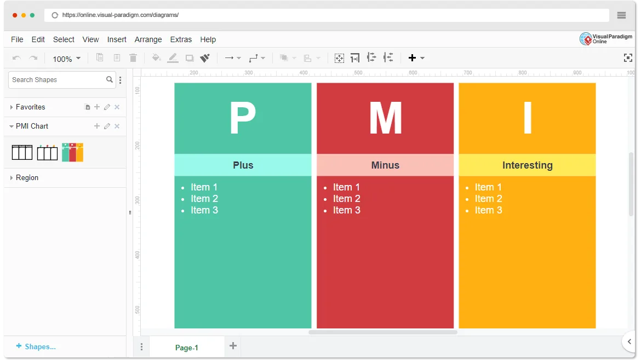Select the fill color bucket icon
Image resolution: width=641 pixels, height=364 pixels.
point(156,57)
